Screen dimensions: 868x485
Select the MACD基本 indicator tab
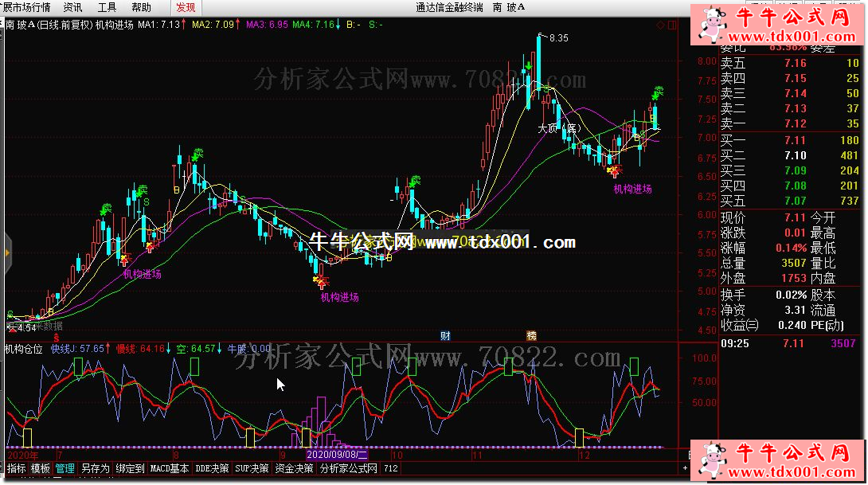[170, 468]
